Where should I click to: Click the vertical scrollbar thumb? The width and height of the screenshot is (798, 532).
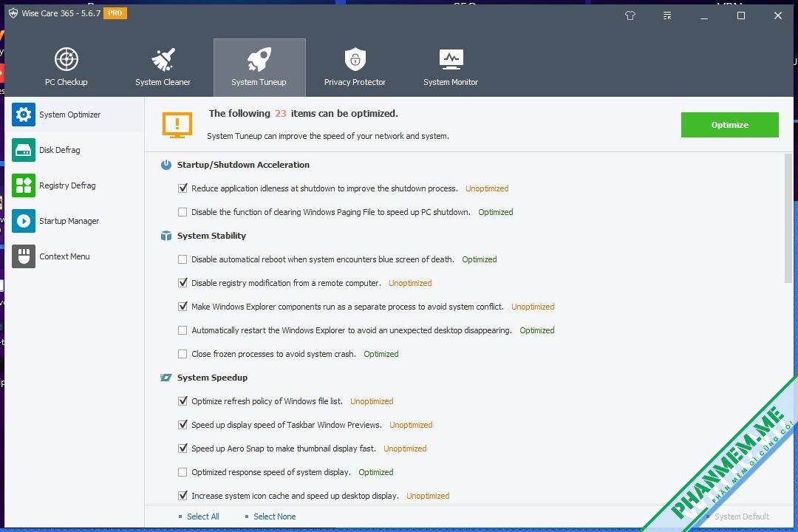(x=788, y=218)
